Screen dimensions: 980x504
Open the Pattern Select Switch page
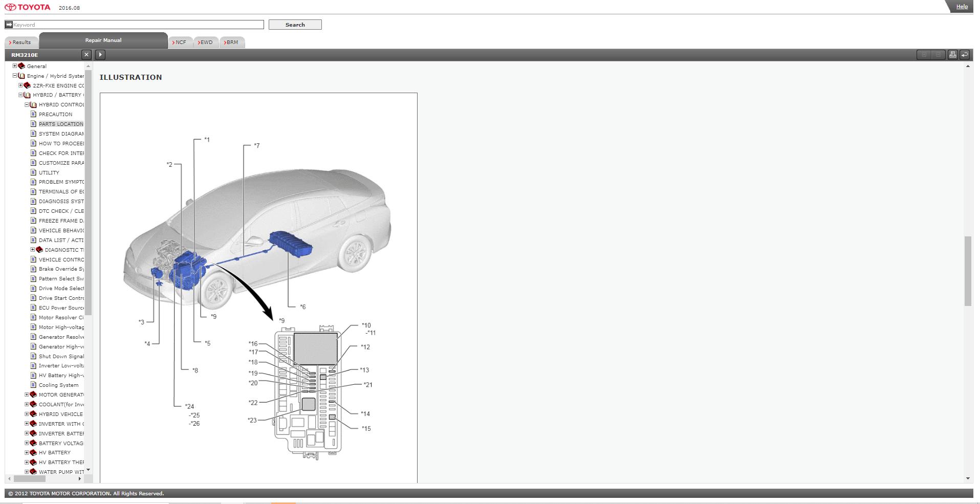(x=61, y=279)
